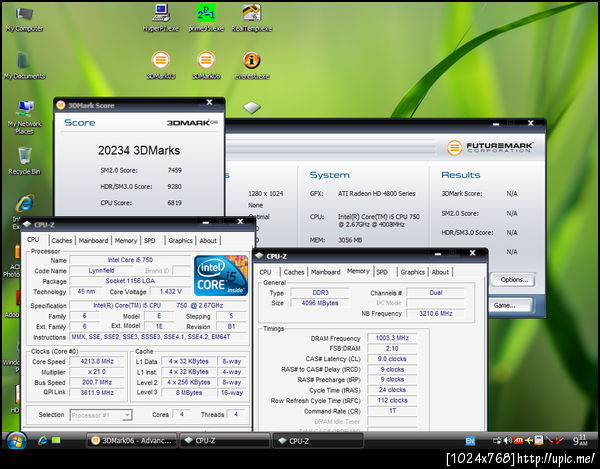600x469 pixels.
Task: Select Mainboard tab in right CPU-Z window
Action: pos(325,272)
